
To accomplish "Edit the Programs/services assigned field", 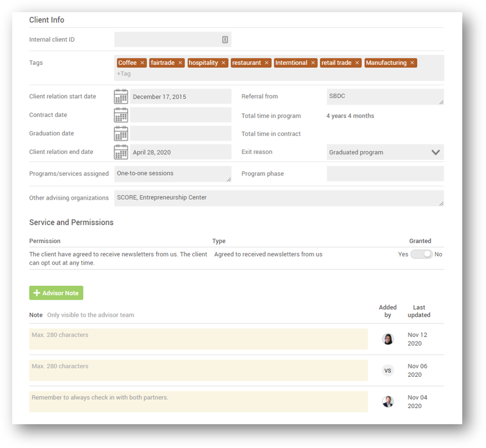I will (172, 174).
